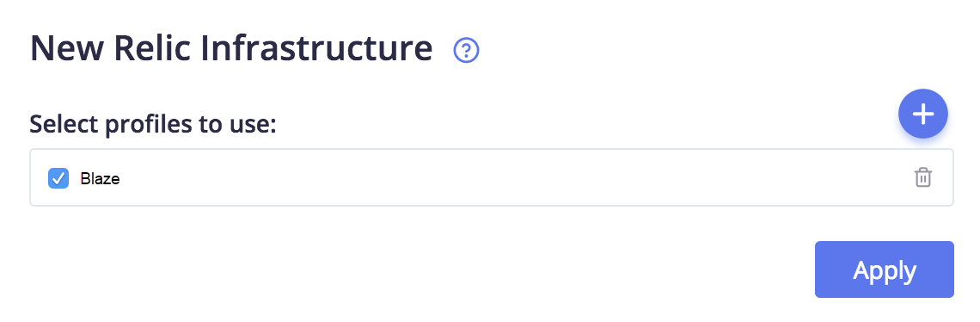This screenshot has height=322, width=980.
Task: Show help for New Relic Infrastructure
Action: pos(466,51)
